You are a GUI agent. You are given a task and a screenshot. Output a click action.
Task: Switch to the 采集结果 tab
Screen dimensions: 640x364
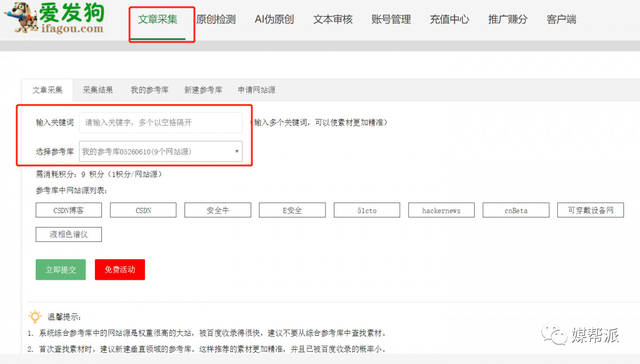click(x=98, y=90)
